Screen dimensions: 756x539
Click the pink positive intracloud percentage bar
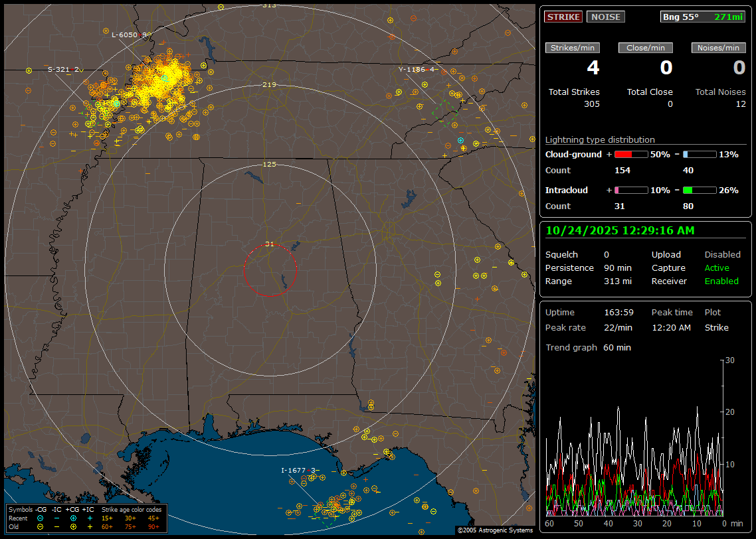coord(630,190)
